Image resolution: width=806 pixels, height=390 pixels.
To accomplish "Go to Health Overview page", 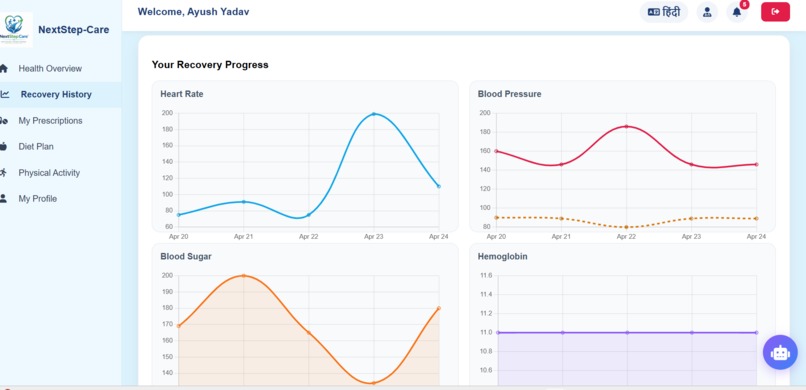I will point(50,68).
